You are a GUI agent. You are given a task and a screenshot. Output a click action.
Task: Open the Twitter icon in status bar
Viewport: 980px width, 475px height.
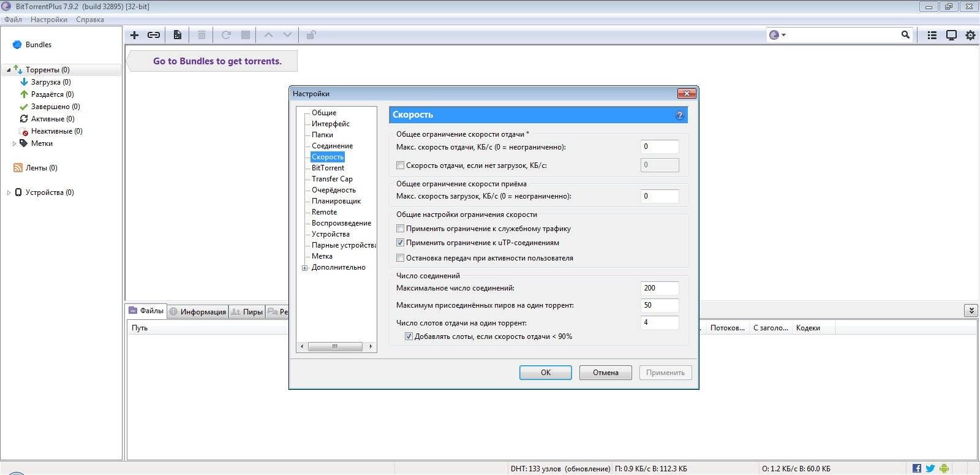pos(930,468)
